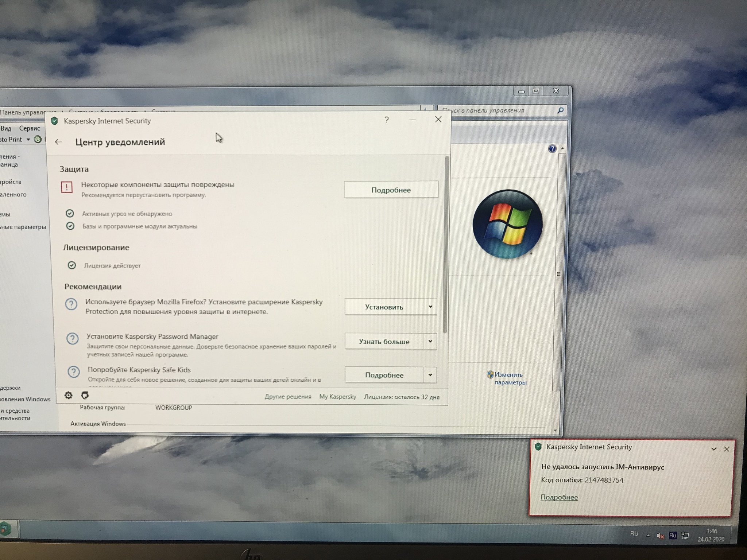Click the back arrow in Notification Center
This screenshot has width=747, height=560.
(x=58, y=142)
